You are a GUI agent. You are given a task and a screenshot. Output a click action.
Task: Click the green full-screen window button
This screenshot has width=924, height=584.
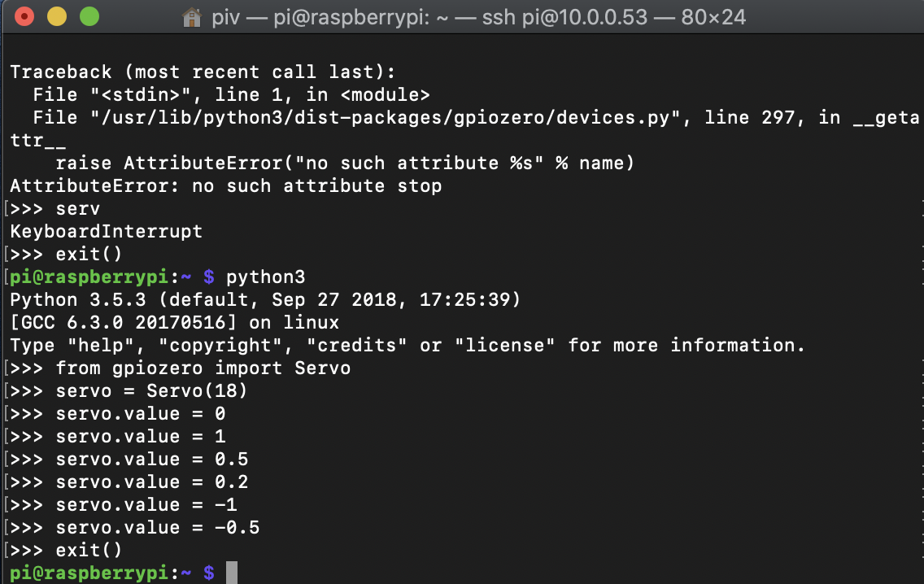click(89, 16)
